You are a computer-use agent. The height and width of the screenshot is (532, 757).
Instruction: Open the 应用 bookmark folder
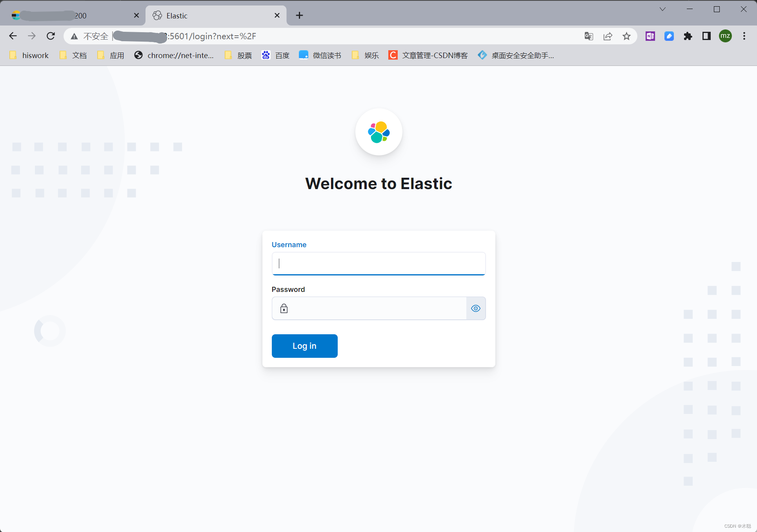[111, 55]
